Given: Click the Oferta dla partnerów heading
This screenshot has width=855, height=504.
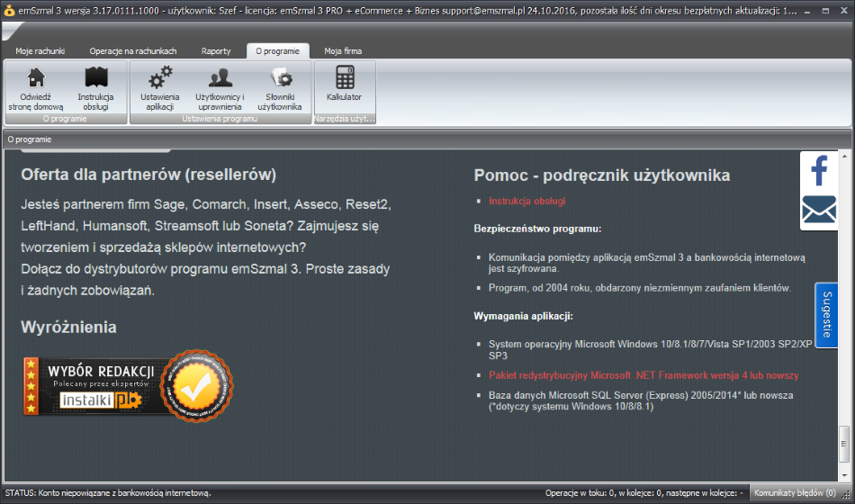Looking at the screenshot, I should tap(148, 175).
